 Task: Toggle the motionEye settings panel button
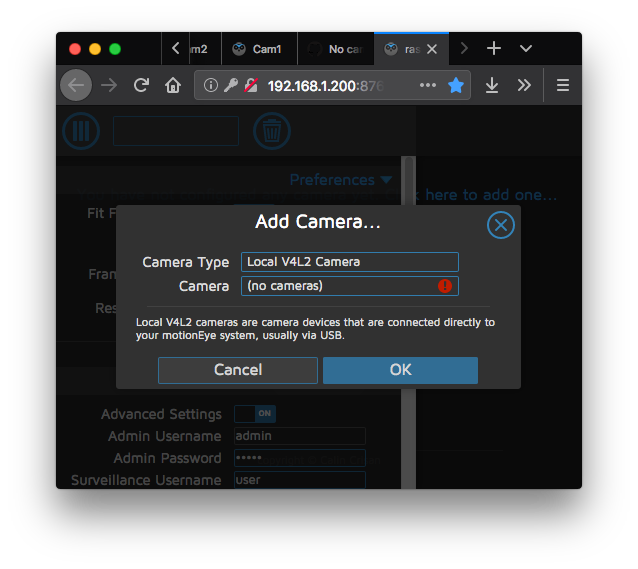click(x=81, y=131)
